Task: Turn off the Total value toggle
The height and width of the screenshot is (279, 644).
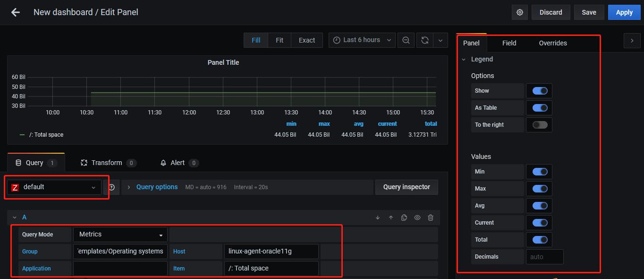Action: (540, 240)
